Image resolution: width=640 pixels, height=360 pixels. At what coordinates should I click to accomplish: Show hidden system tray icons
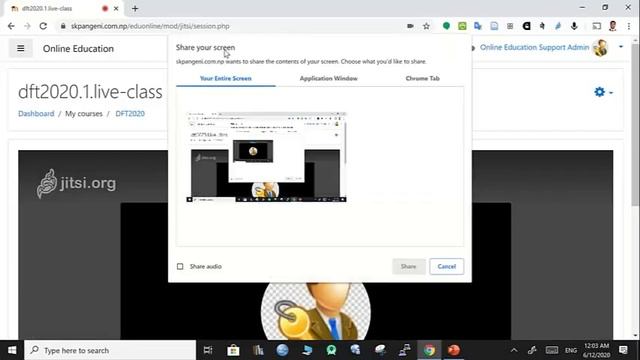pyautogui.click(x=514, y=350)
